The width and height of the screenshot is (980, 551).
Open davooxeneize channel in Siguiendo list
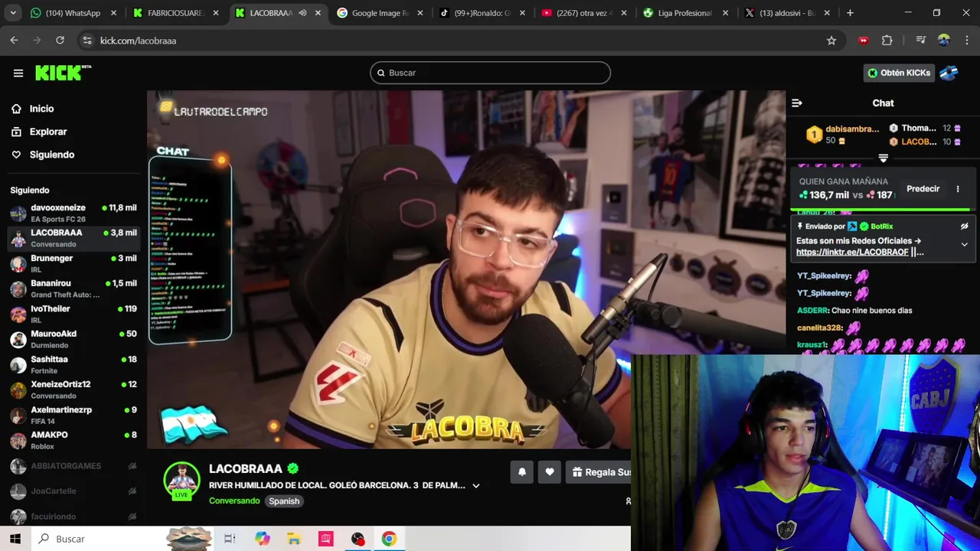click(73, 214)
